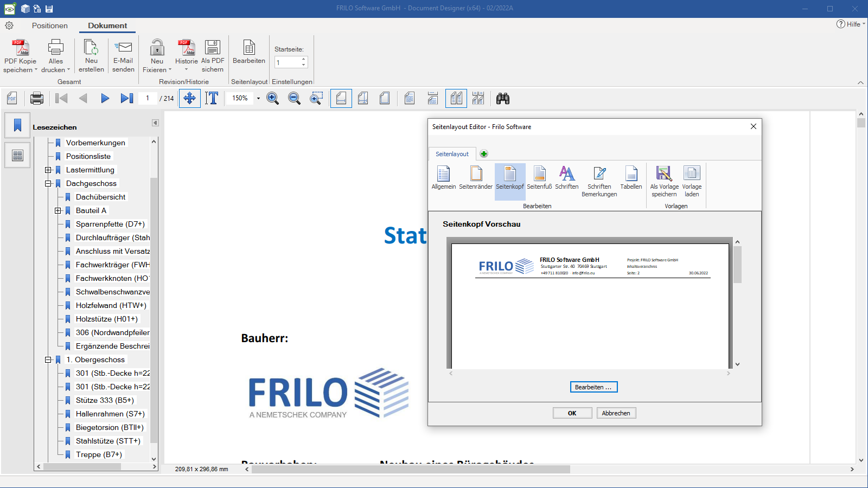The image size is (868, 488).
Task: Enable continuous page scrolling layout
Action: click(433, 98)
